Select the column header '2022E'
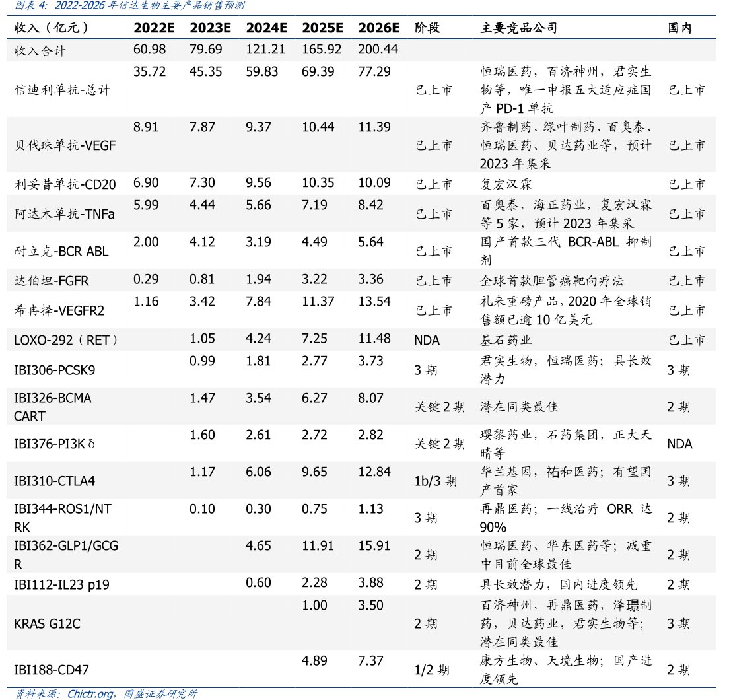The height and width of the screenshot is (700, 729). coord(154,28)
